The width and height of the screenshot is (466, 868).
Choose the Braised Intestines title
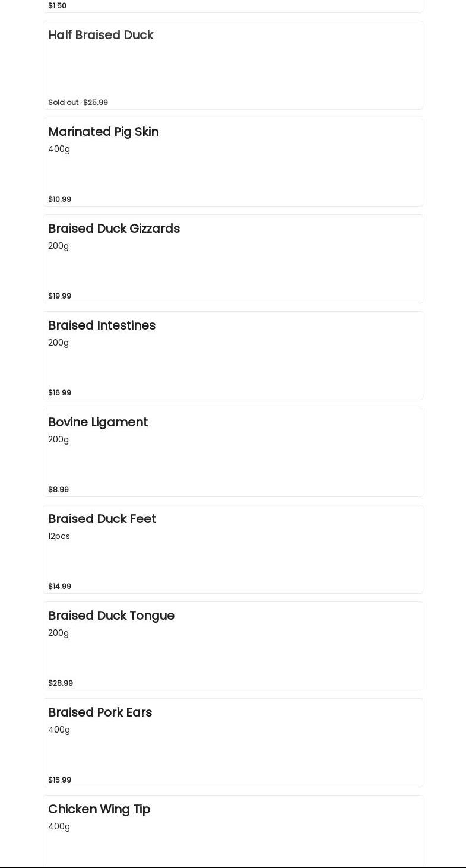pos(102,325)
